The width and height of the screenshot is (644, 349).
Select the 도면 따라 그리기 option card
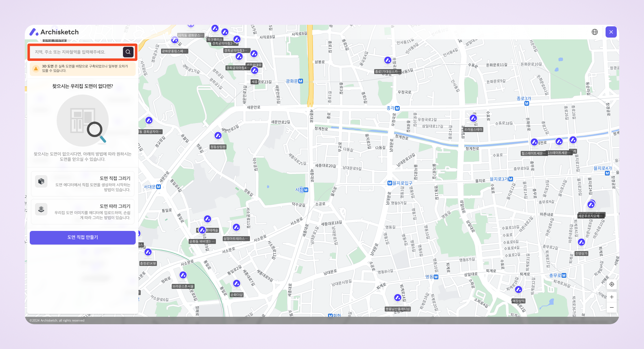click(82, 211)
